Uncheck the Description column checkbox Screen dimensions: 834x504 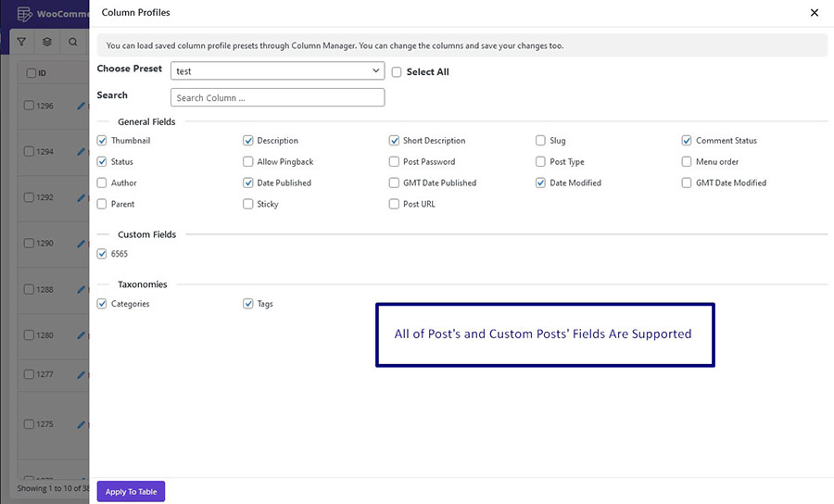tap(247, 140)
